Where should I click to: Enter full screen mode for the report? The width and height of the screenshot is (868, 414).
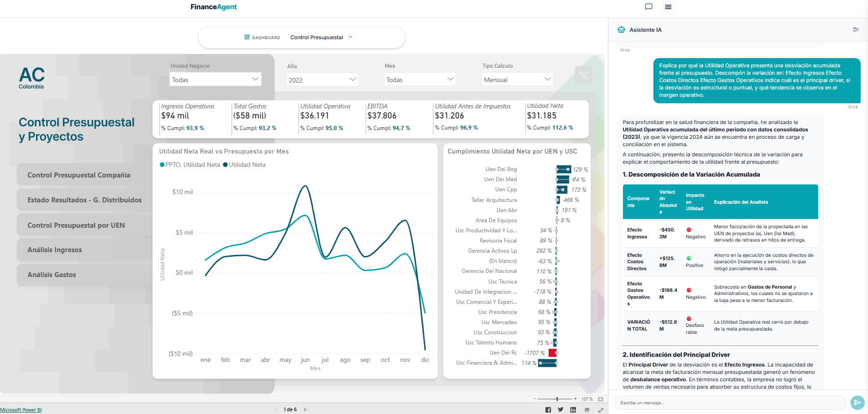click(601, 410)
